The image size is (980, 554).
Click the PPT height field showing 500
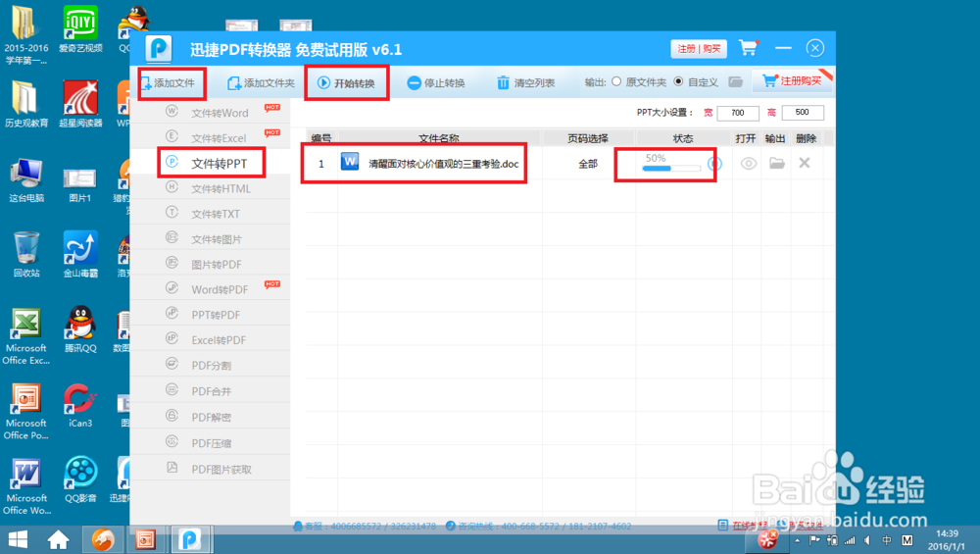click(803, 113)
